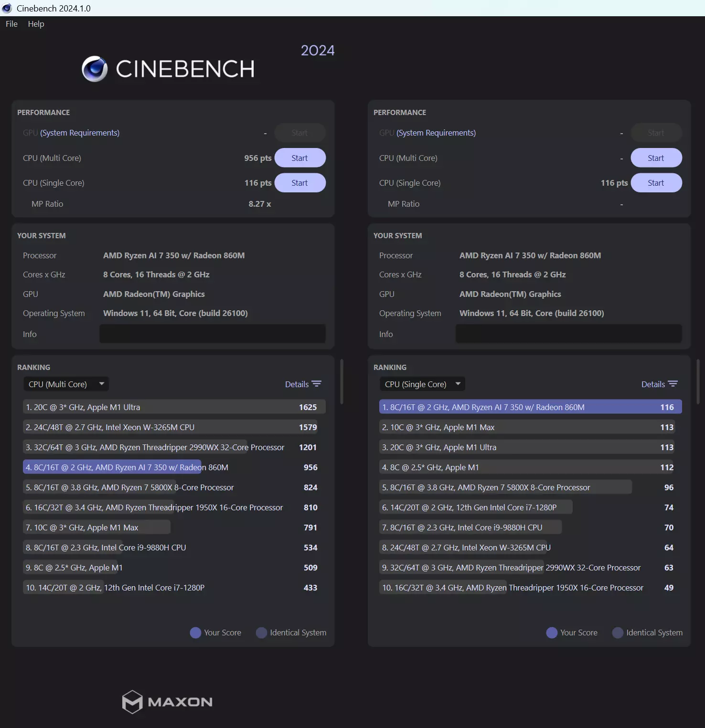This screenshot has width=705, height=728.
Task: Select the Ryzen 7 5800X 96 single-core row
Action: (531, 487)
